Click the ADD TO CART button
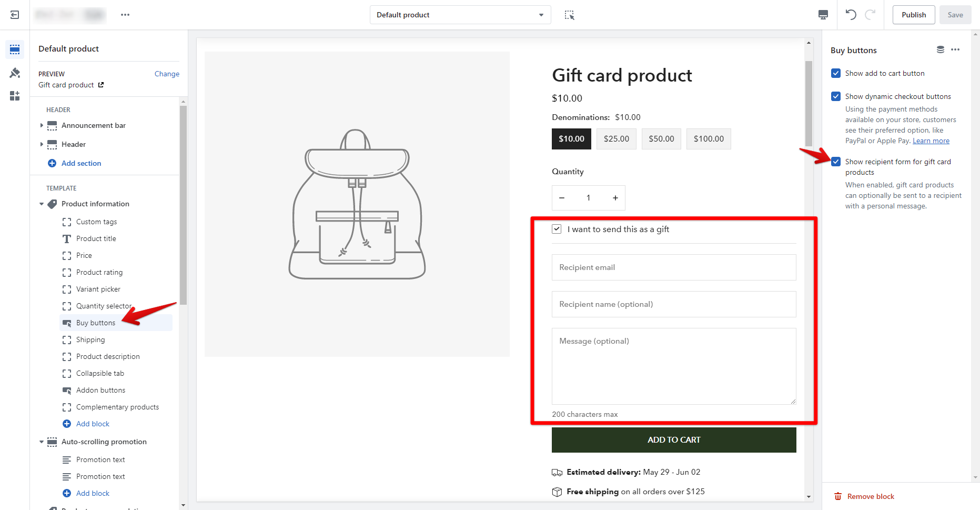Viewport: 980px width, 510px height. click(674, 440)
